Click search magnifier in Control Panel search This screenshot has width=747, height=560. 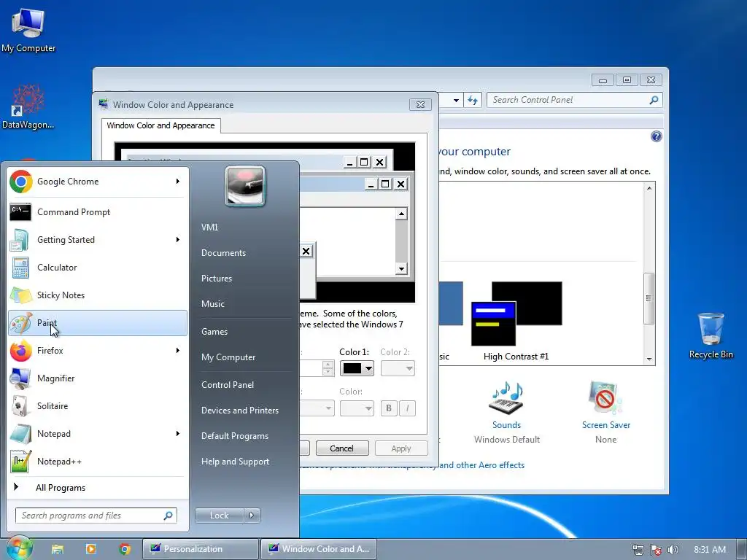pos(654,100)
